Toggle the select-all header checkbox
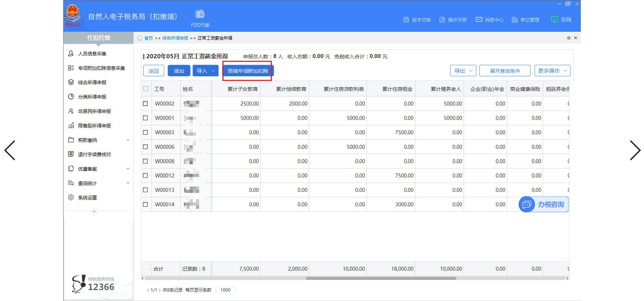 coord(146,89)
